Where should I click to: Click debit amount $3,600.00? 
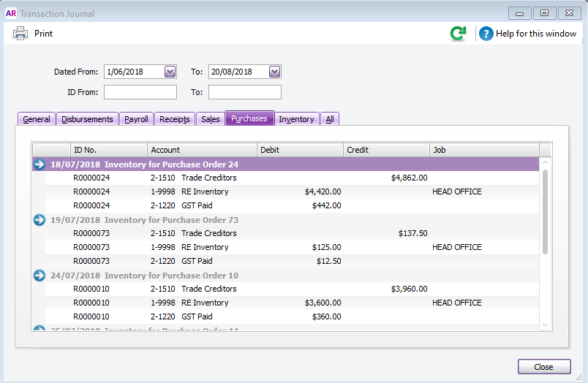coord(323,303)
